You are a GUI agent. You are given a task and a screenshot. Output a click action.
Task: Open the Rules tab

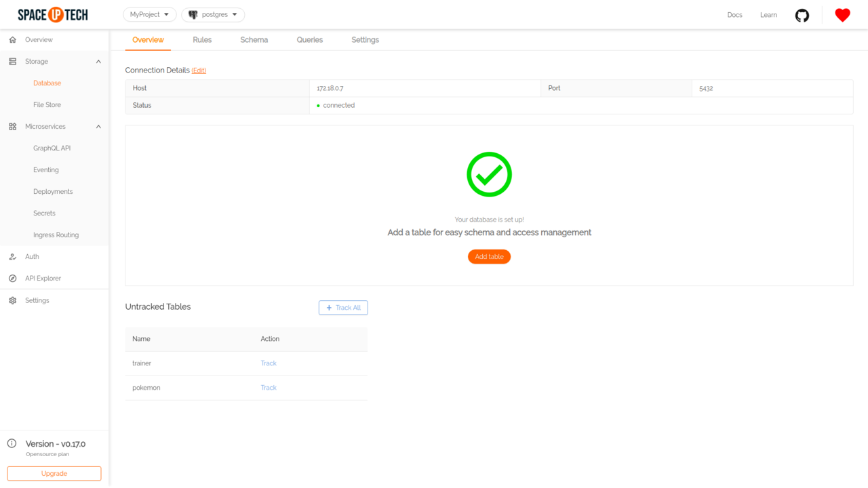tap(202, 40)
